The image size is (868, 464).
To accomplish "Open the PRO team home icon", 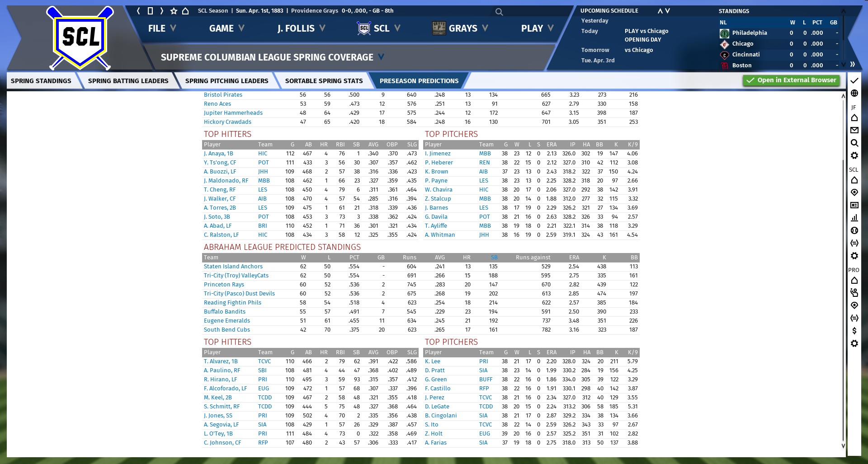I will click(x=854, y=281).
